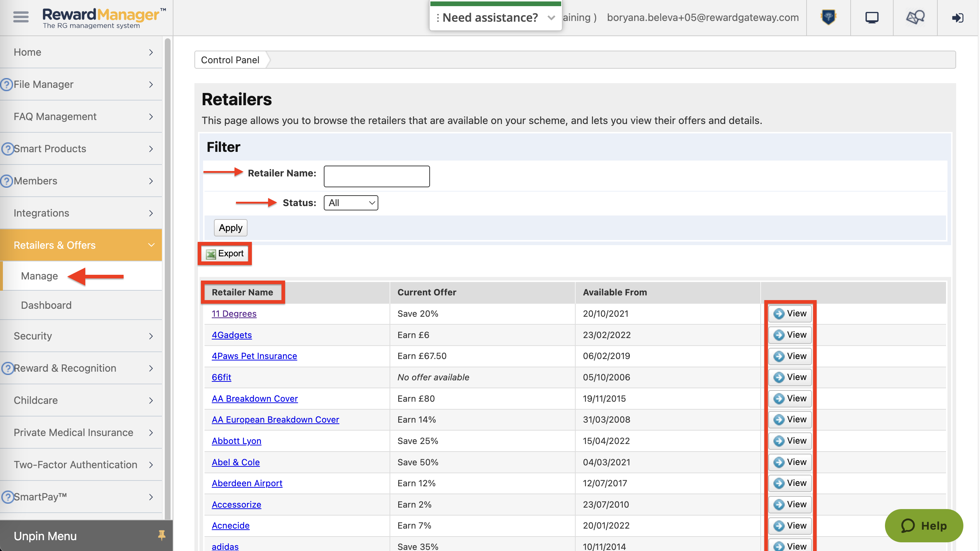Viewport: 980px width, 551px height.
Task: Expand the Integrations chevron
Action: point(151,213)
